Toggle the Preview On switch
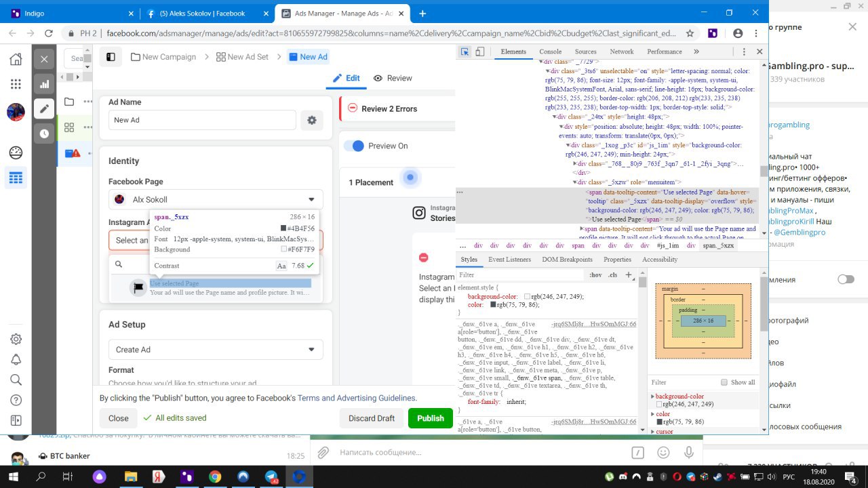 pyautogui.click(x=354, y=146)
